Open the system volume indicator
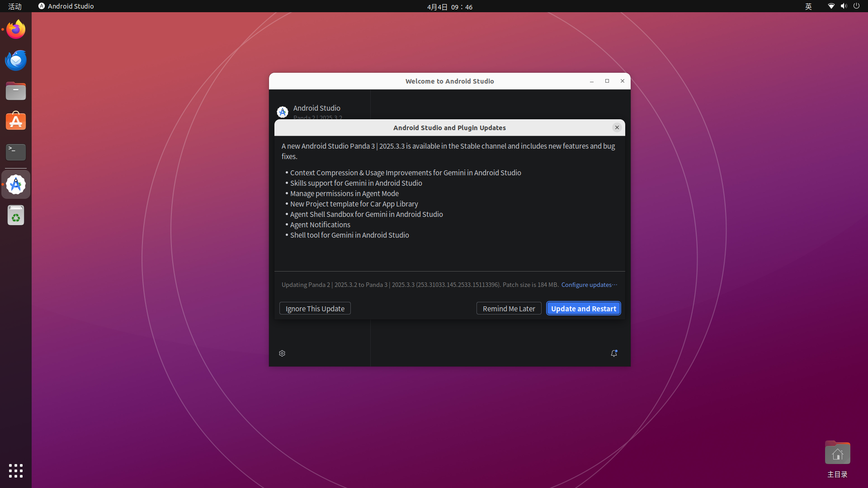868x488 pixels. pyautogui.click(x=844, y=6)
